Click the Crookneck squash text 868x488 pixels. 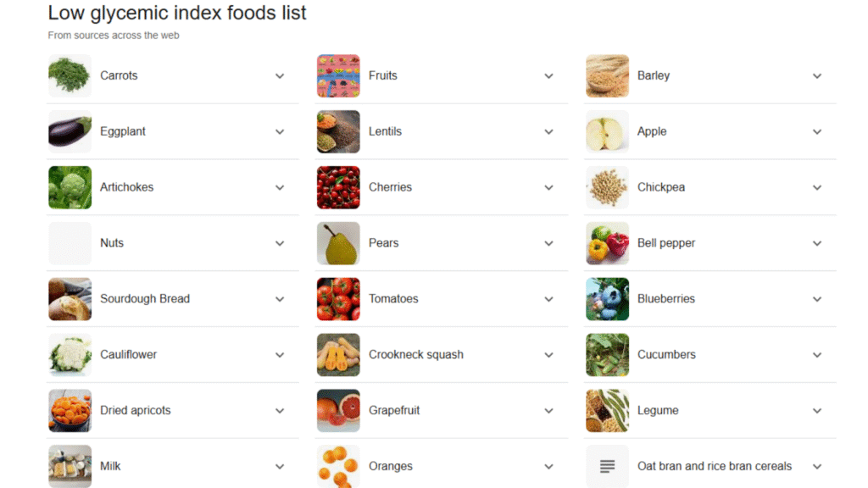click(x=416, y=355)
